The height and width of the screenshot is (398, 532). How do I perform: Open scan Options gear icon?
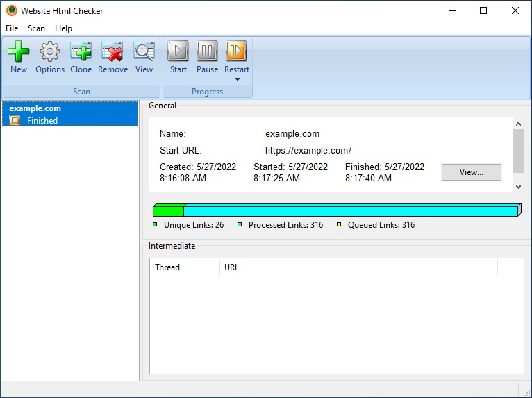coord(50,52)
